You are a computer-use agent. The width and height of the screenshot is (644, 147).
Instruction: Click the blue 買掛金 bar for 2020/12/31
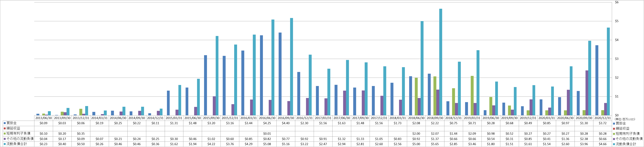597,80
